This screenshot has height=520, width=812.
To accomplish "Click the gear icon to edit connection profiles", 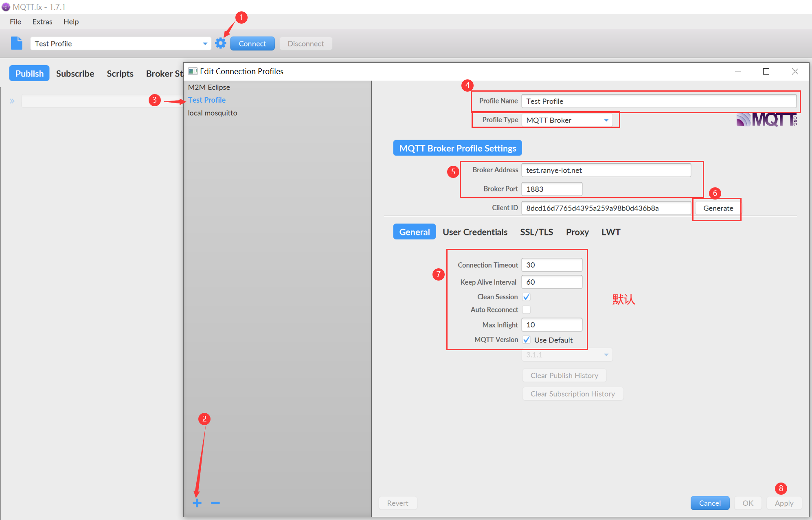I will pos(220,43).
